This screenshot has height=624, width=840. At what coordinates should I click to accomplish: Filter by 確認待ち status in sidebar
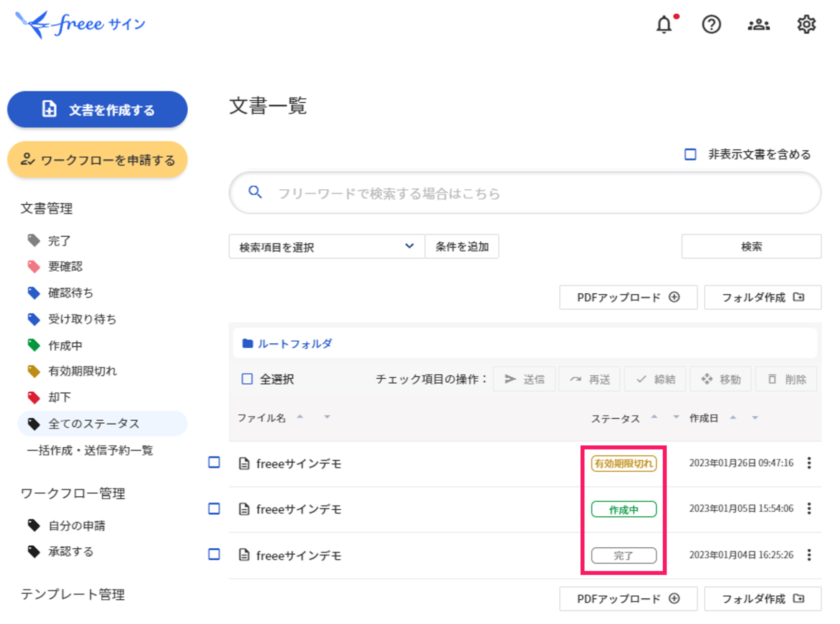click(60, 292)
